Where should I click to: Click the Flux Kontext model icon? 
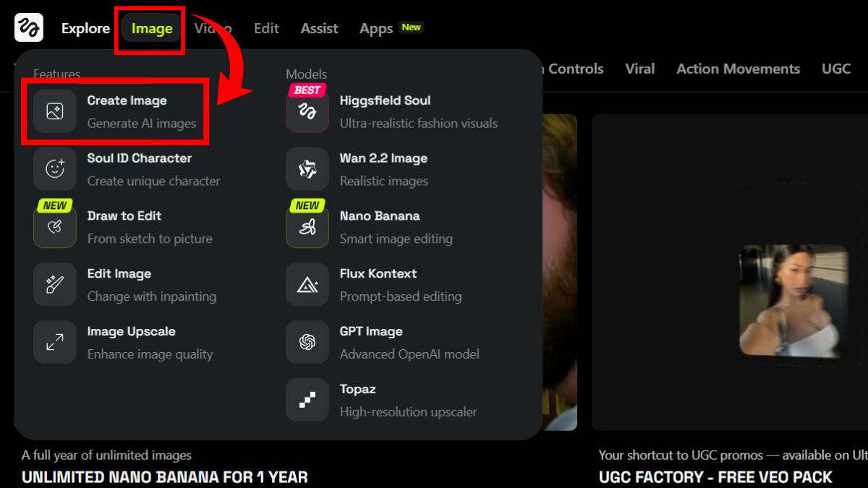(307, 284)
